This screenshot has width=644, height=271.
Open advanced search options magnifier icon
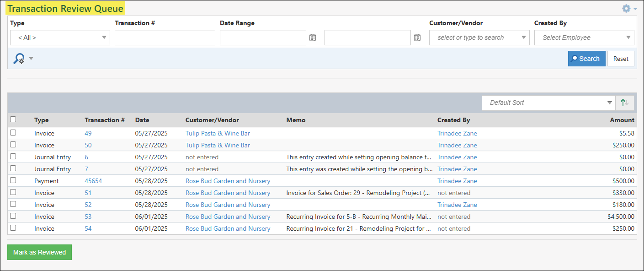click(19, 59)
